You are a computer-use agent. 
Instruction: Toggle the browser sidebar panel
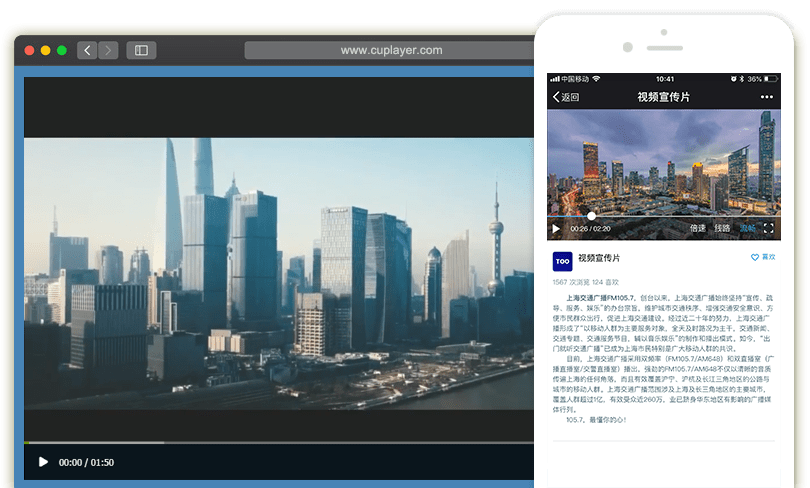pos(141,50)
